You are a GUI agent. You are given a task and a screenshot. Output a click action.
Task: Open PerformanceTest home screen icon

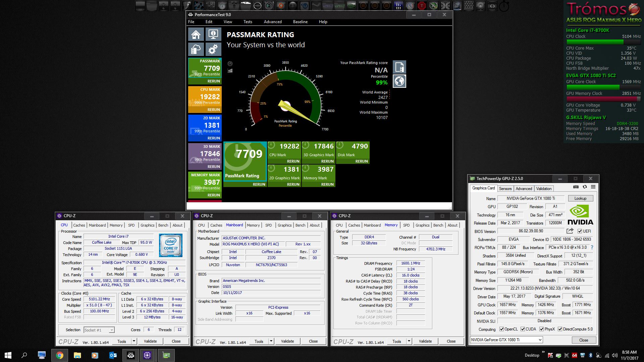[196, 35]
